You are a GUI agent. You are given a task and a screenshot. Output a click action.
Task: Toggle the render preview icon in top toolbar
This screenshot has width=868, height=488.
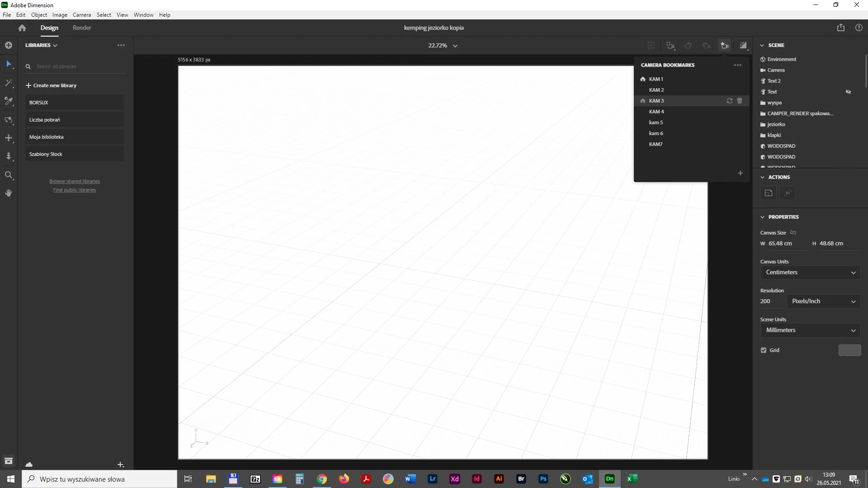[x=743, y=45]
